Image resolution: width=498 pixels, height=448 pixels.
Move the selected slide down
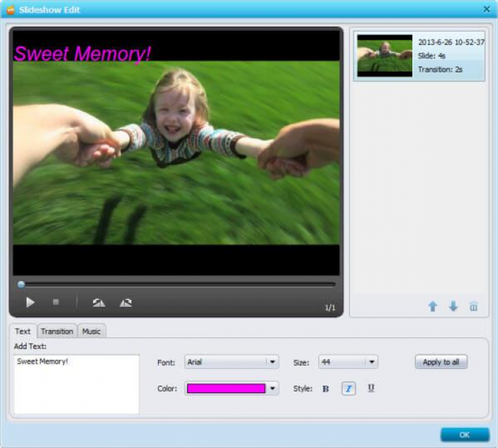click(x=453, y=307)
